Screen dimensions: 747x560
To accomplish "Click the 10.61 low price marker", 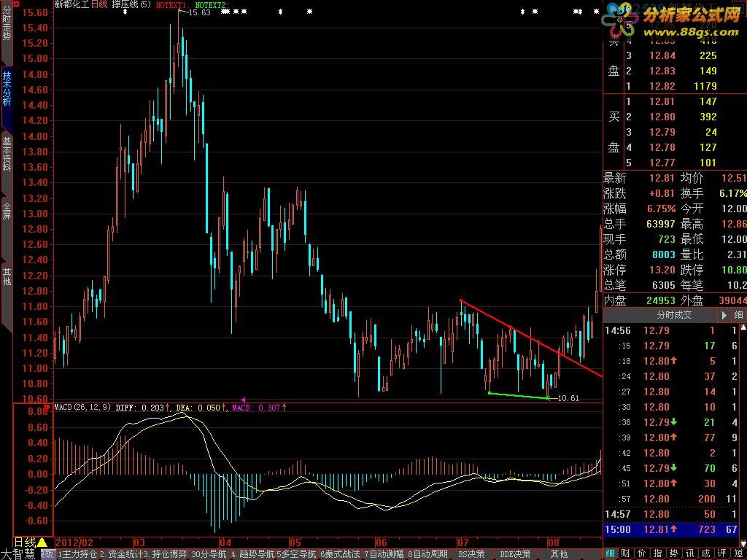I will tap(568, 398).
